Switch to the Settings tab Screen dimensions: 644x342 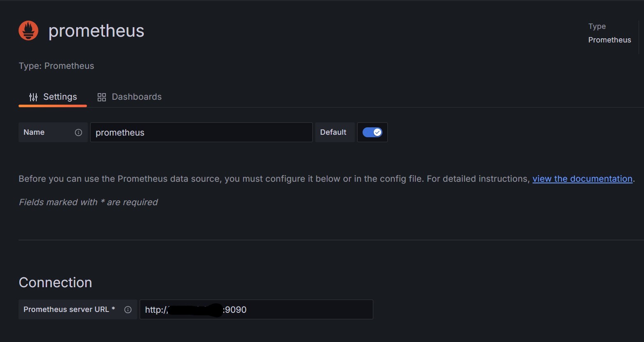(53, 97)
